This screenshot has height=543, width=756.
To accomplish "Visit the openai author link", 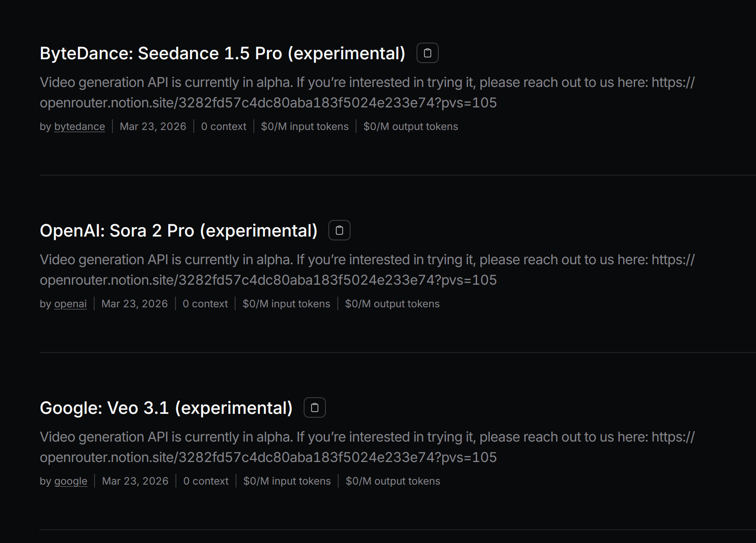I will click(x=70, y=304).
